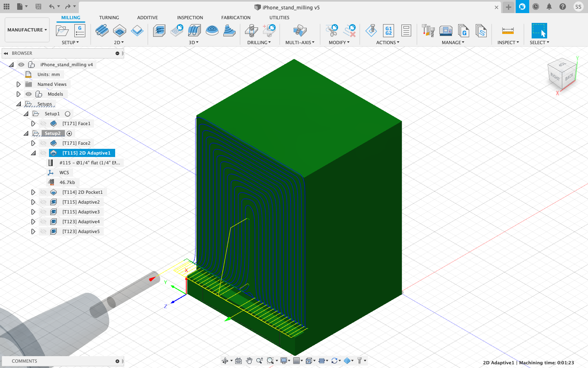This screenshot has width=588, height=368.
Task: Click the NC Program icon in Setup group
Action: click(x=80, y=31)
